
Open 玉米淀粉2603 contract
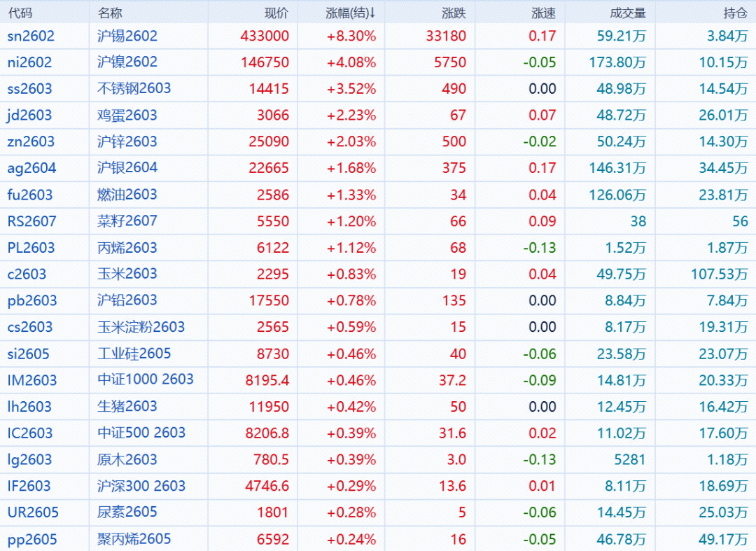pyautogui.click(x=141, y=327)
